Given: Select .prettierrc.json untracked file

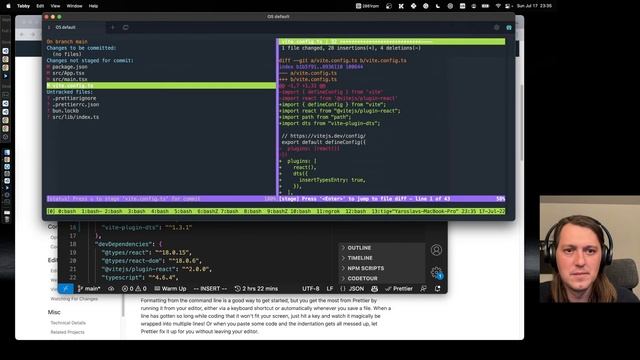Looking at the screenshot, I should pyautogui.click(x=76, y=104).
